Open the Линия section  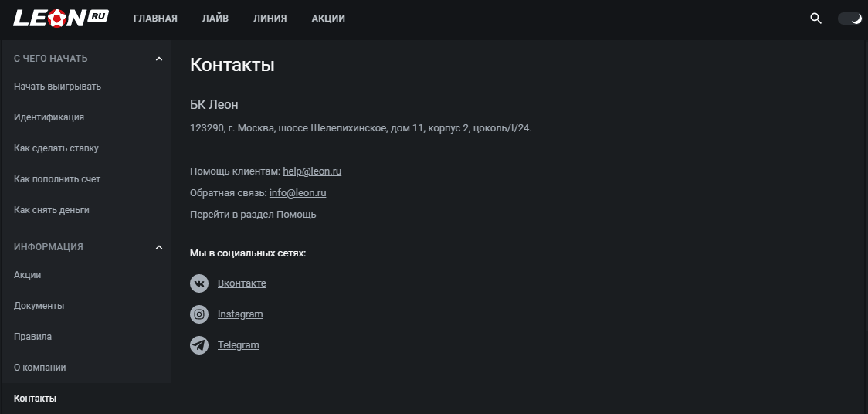[x=270, y=19]
